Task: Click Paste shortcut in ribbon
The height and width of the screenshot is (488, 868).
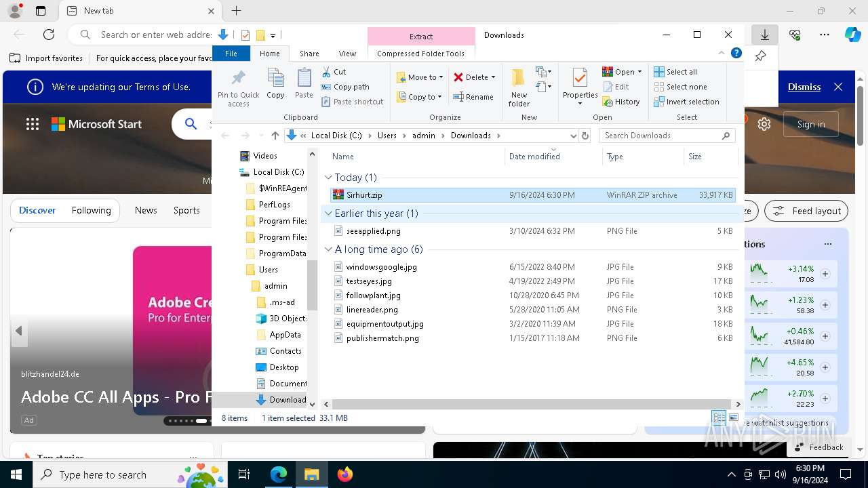Action: click(352, 102)
